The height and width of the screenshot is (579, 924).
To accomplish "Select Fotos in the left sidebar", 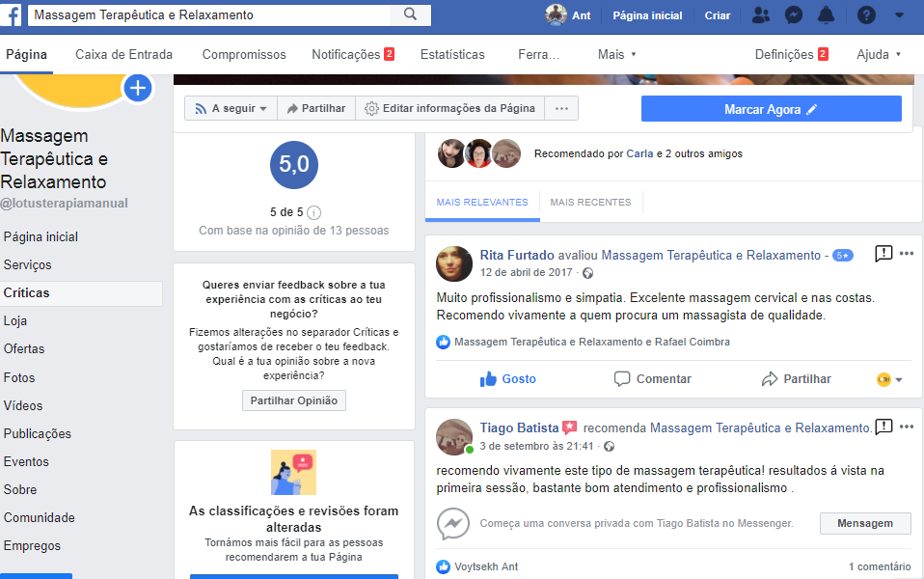I will click(x=19, y=378).
